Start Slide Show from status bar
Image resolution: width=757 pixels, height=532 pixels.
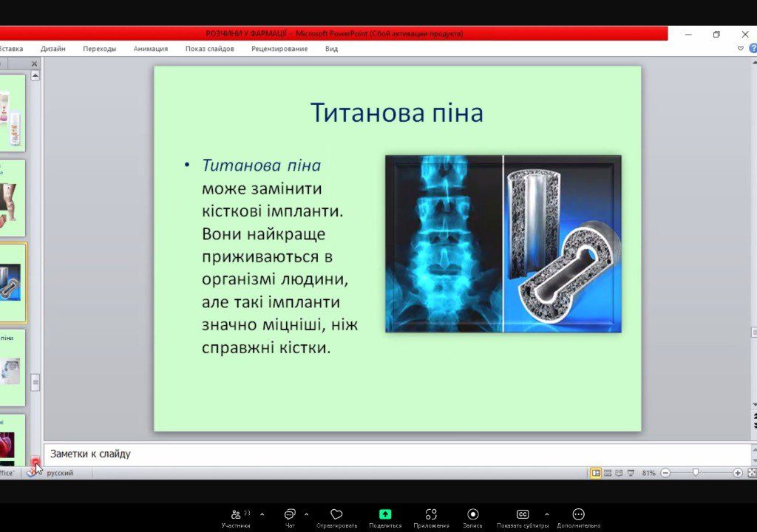631,473
